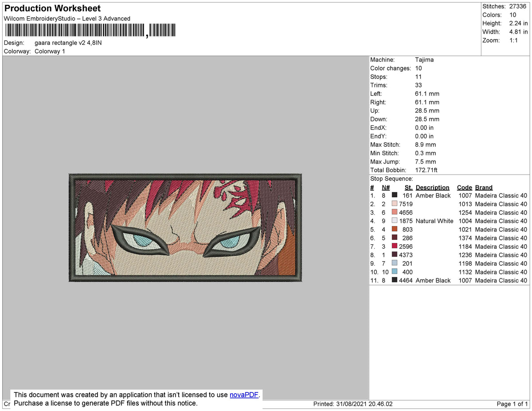Click the Natural White swatch in row 4
The width and height of the screenshot is (532, 411).
pyautogui.click(x=394, y=221)
